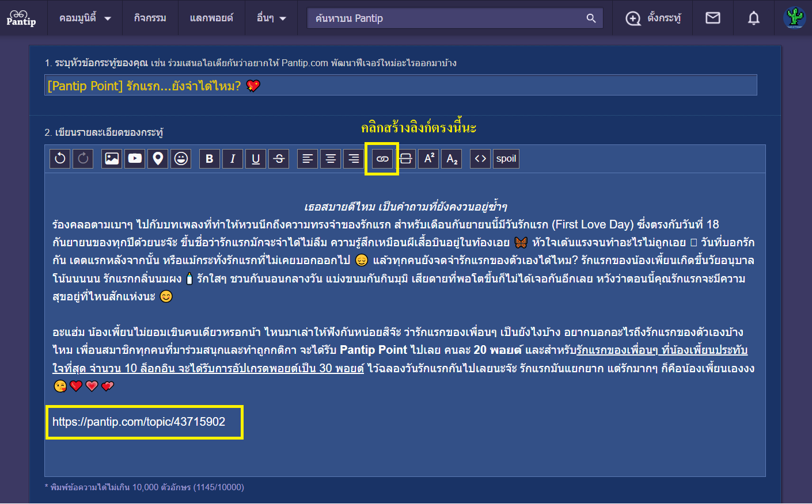This screenshot has width=812, height=504.
Task: Open the กิจกรรม menu item
Action: click(150, 18)
